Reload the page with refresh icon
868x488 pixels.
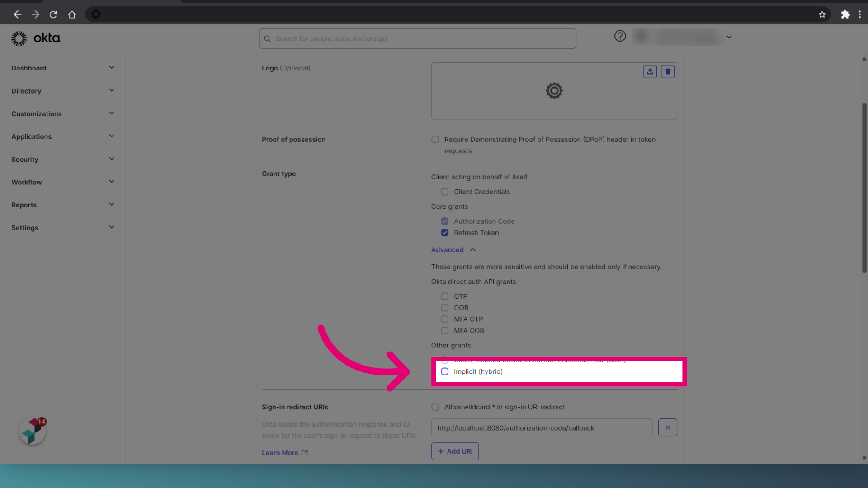53,14
